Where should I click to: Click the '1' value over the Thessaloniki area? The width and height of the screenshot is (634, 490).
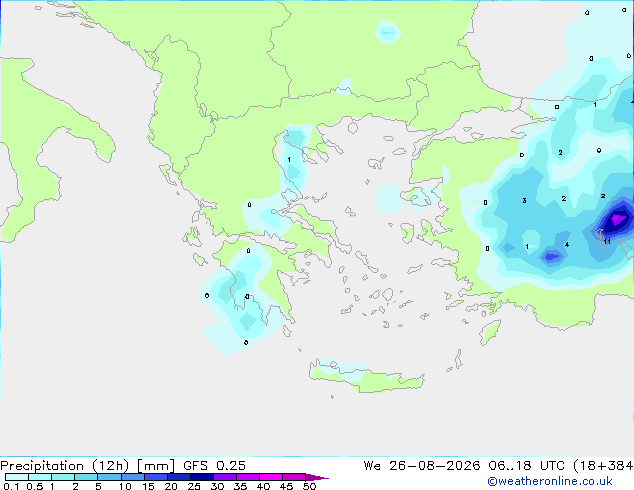[289, 160]
